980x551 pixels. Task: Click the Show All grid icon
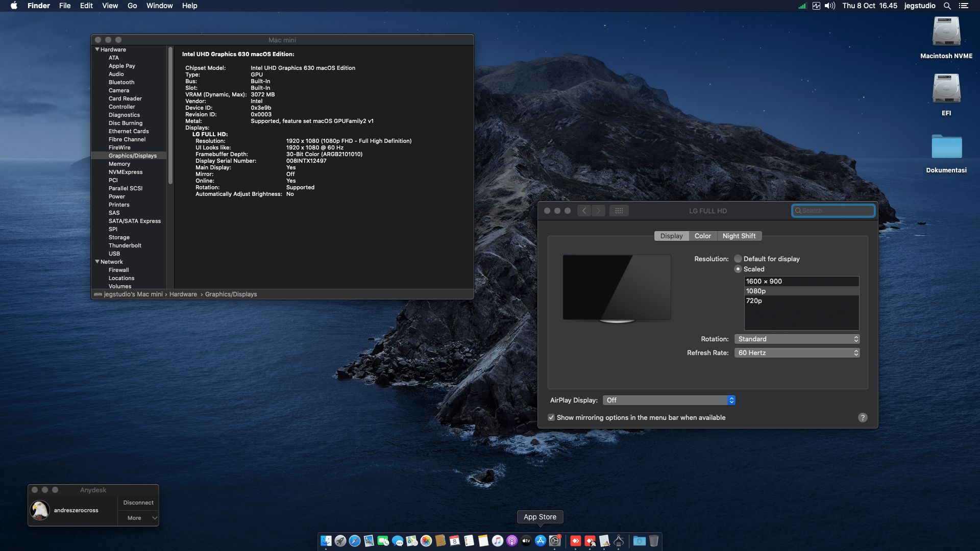pyautogui.click(x=619, y=211)
